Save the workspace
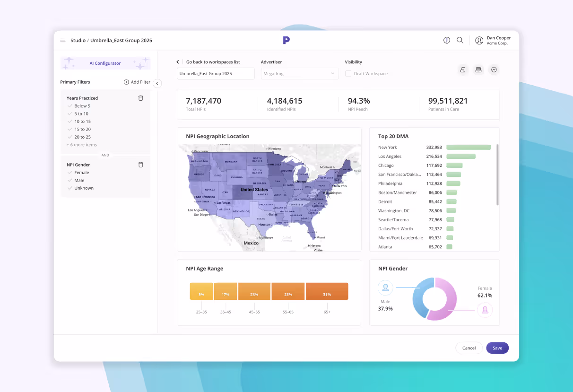Viewport: 573px width, 392px height. pyautogui.click(x=497, y=348)
